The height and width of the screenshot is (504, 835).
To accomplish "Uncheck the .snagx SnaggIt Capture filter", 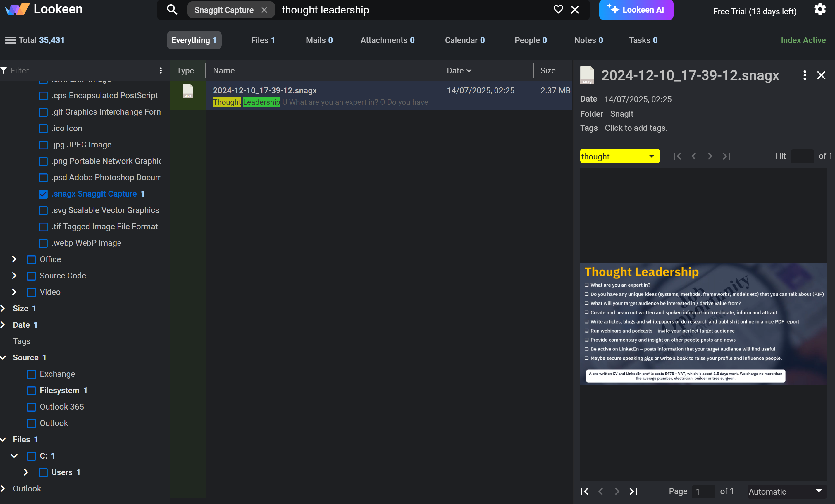I will [43, 194].
